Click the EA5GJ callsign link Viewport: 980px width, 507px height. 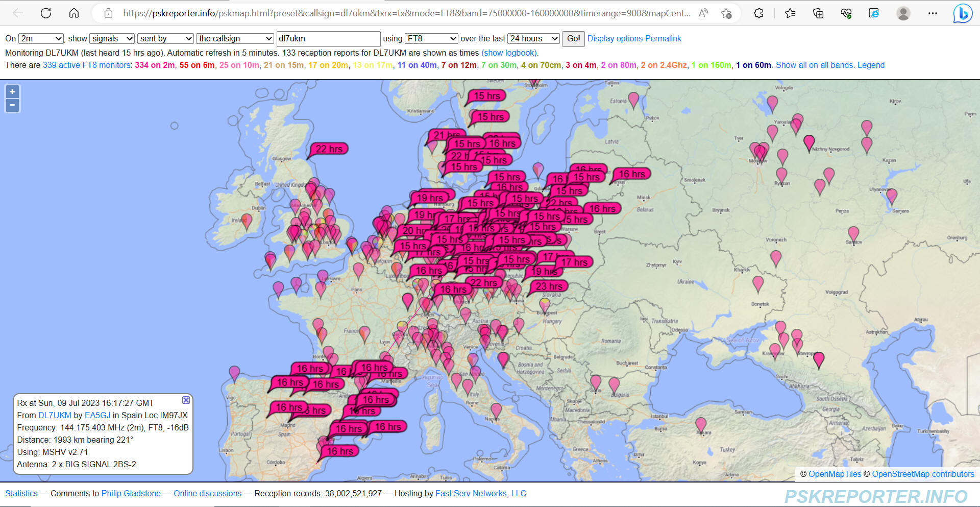(97, 416)
